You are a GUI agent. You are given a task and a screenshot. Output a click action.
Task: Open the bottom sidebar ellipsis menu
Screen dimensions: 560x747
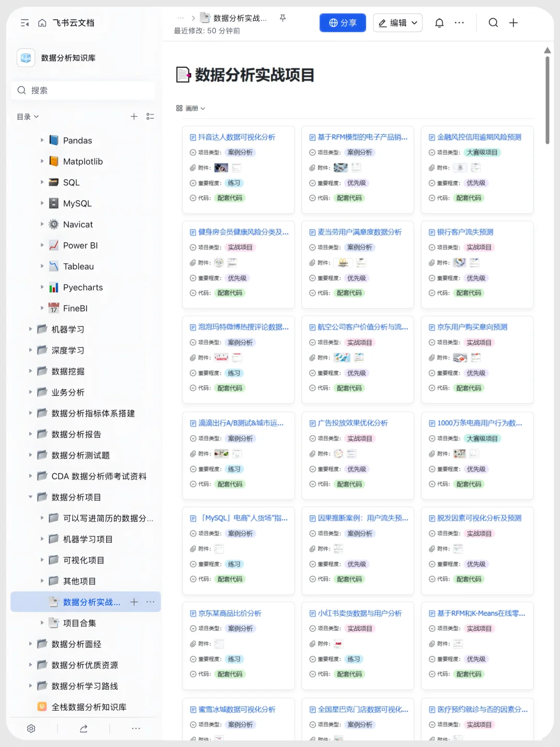[136, 728]
